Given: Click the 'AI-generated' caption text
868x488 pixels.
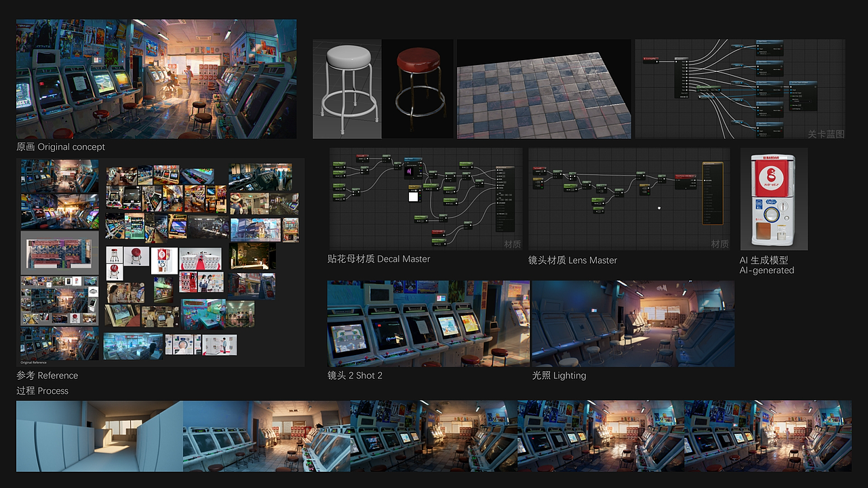Looking at the screenshot, I should 767,270.
